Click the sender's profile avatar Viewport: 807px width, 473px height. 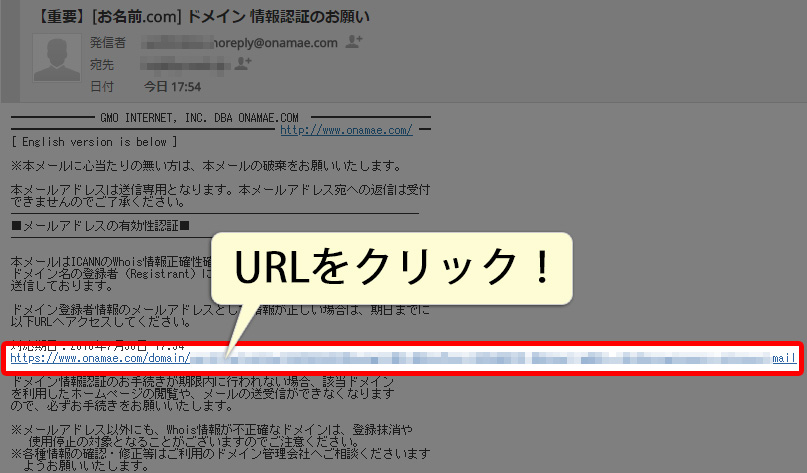57,57
